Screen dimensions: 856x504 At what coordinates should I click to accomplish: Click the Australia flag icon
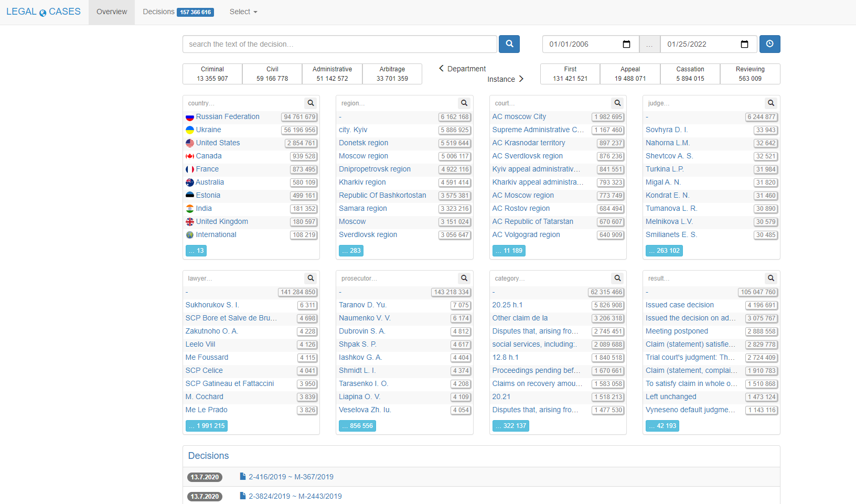190,183
